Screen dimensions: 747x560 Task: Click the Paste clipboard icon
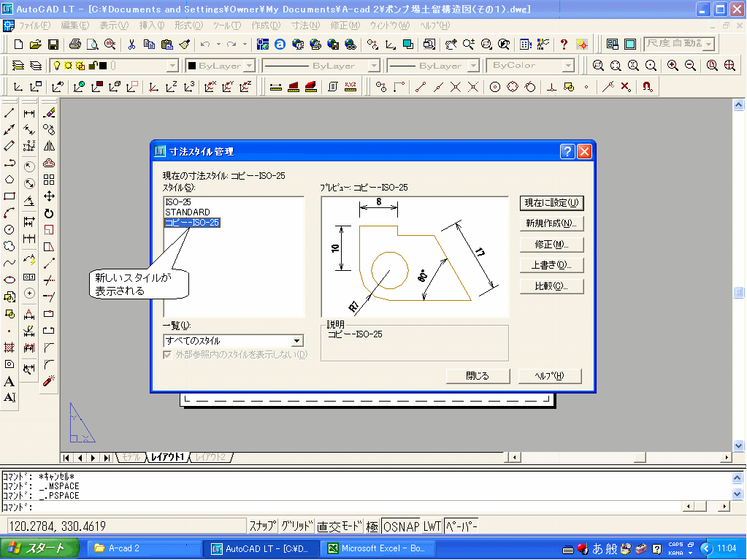click(166, 45)
